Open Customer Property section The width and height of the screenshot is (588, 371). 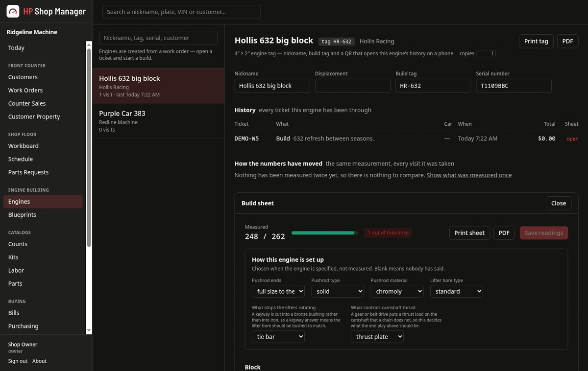43,117
